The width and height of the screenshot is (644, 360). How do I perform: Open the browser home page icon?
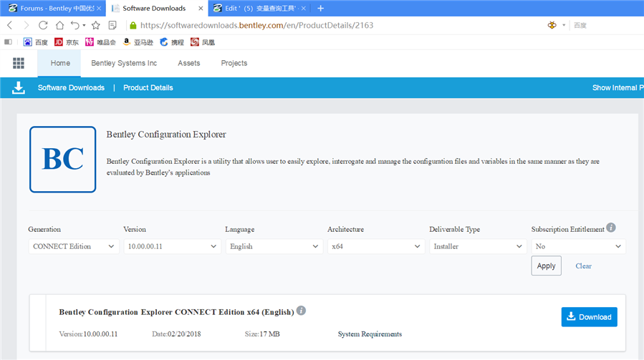(x=59, y=26)
